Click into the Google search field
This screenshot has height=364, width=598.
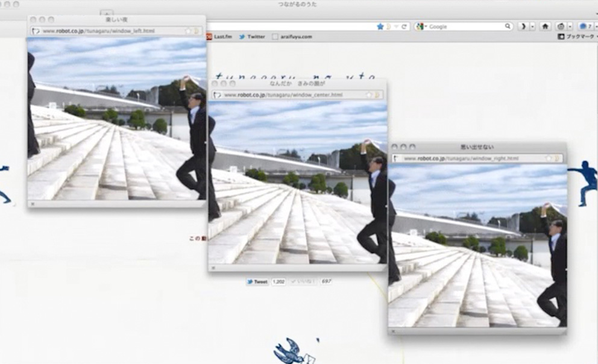(464, 27)
